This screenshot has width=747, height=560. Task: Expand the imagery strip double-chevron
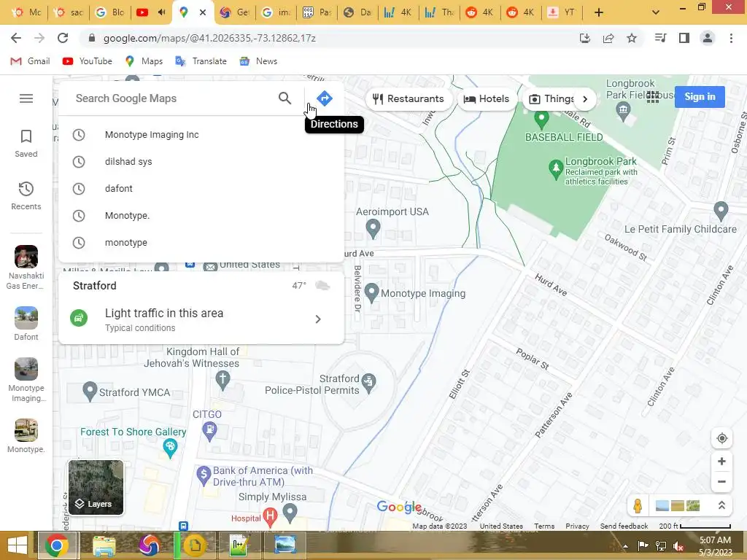point(721,506)
